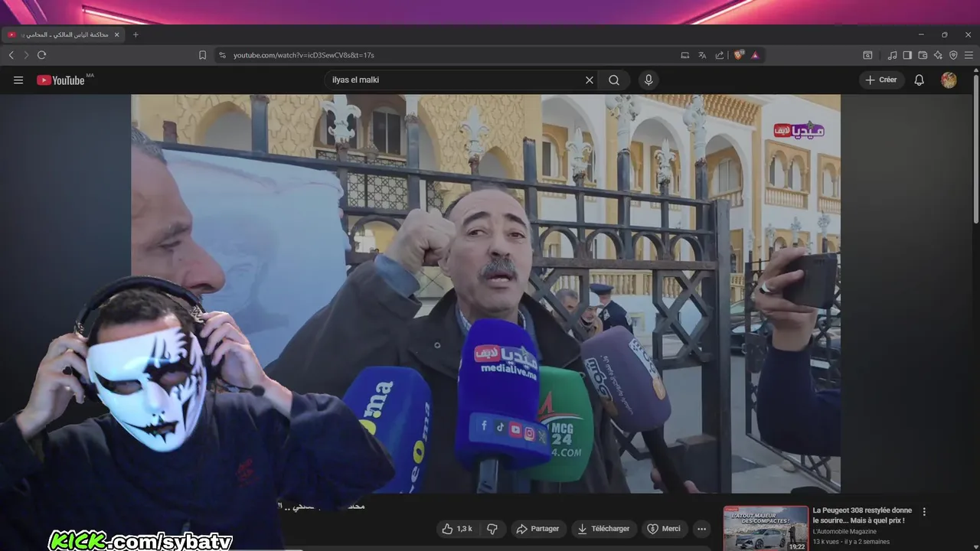Like the video (1,3 k)
The width and height of the screenshot is (980, 551).
coord(457,529)
